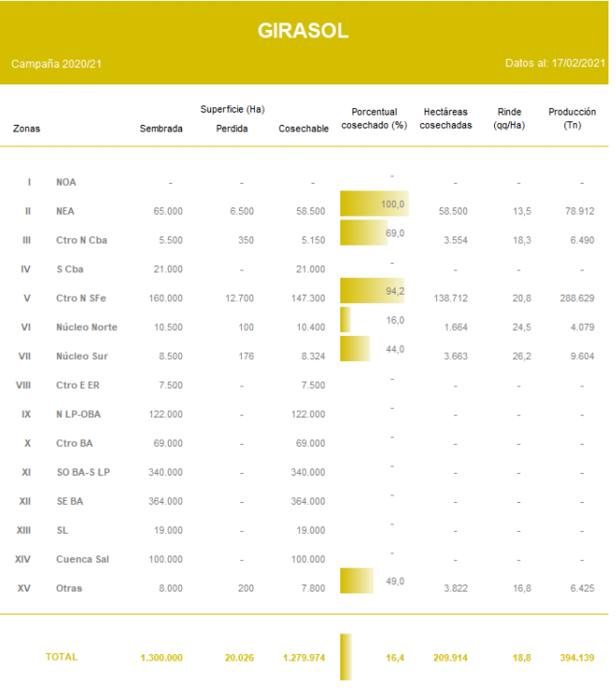
Task: Select the 364.000 Sembrada cell
Action: click(164, 502)
